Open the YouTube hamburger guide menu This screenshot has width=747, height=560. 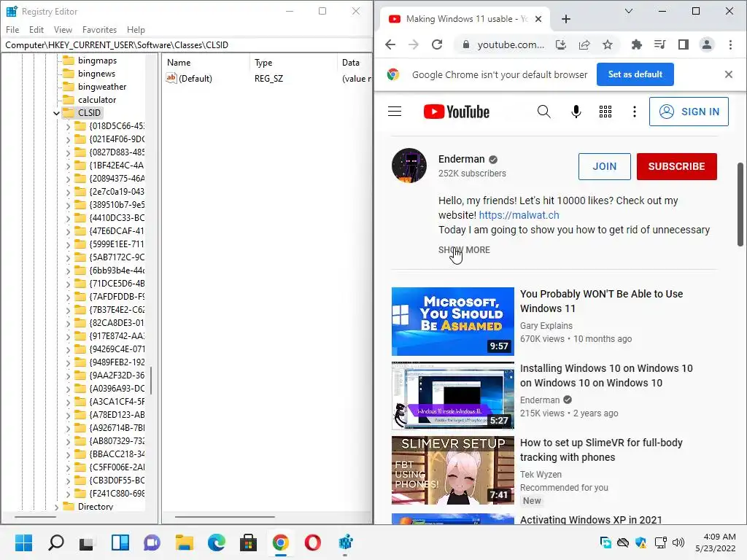395,112
